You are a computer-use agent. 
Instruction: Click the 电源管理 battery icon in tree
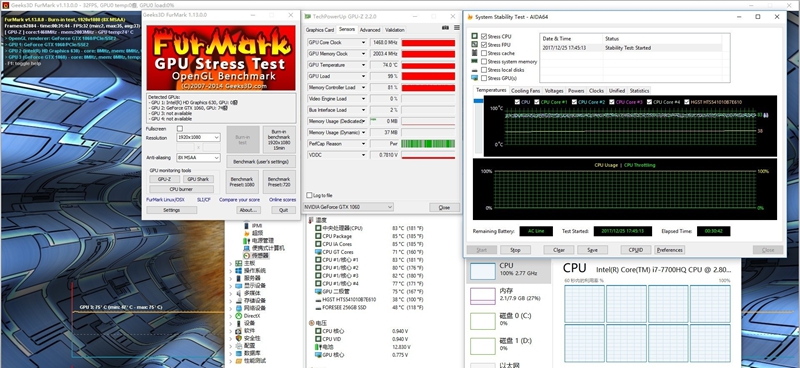246,240
